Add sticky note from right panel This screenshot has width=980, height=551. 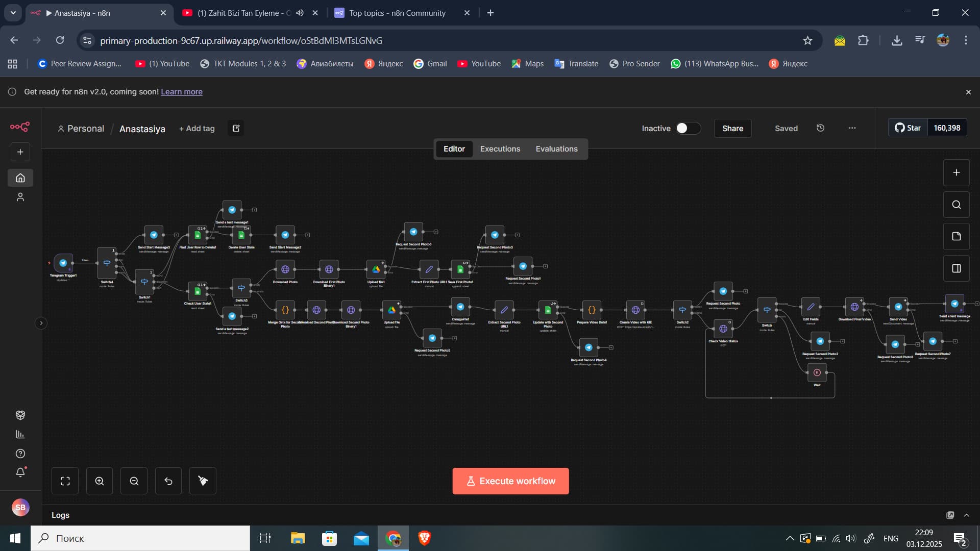956,236
